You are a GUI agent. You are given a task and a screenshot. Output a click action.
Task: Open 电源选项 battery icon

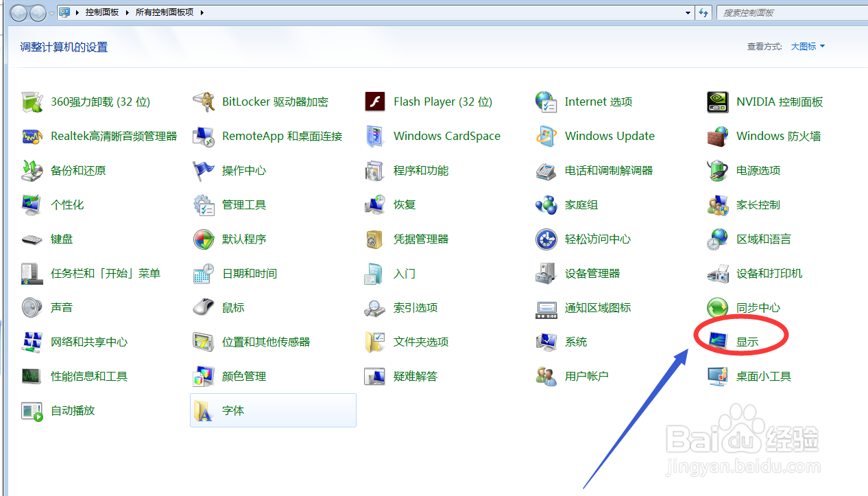click(718, 171)
